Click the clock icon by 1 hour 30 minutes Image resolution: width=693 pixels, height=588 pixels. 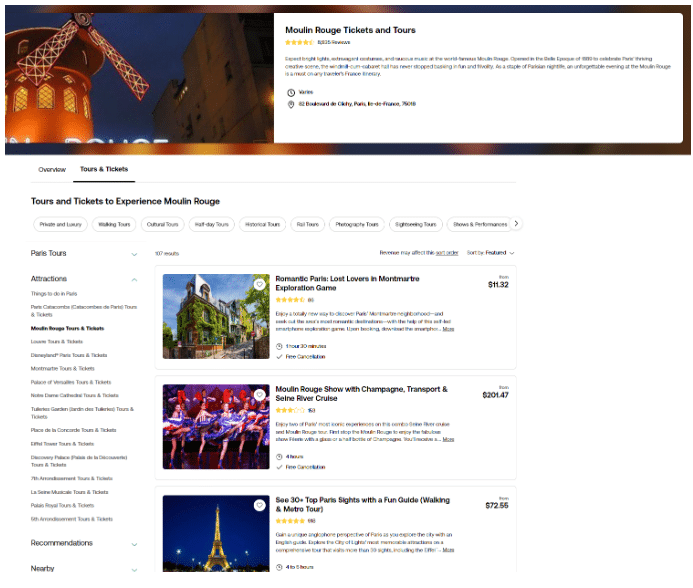click(279, 346)
